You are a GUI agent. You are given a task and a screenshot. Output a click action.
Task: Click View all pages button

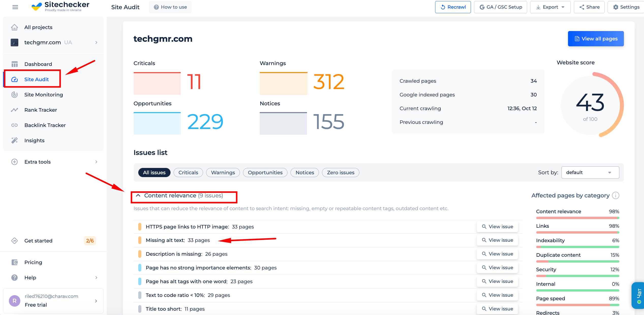click(596, 39)
